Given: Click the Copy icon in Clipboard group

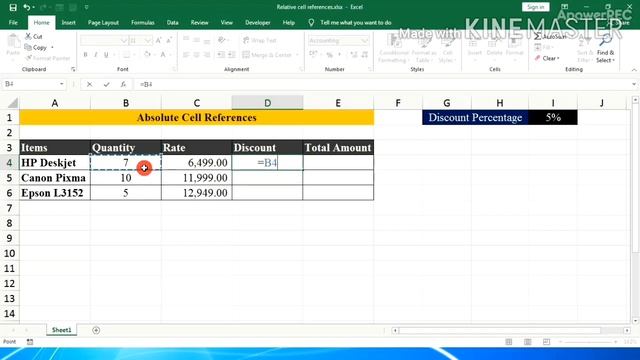Looking at the screenshot, I should click(28, 47).
